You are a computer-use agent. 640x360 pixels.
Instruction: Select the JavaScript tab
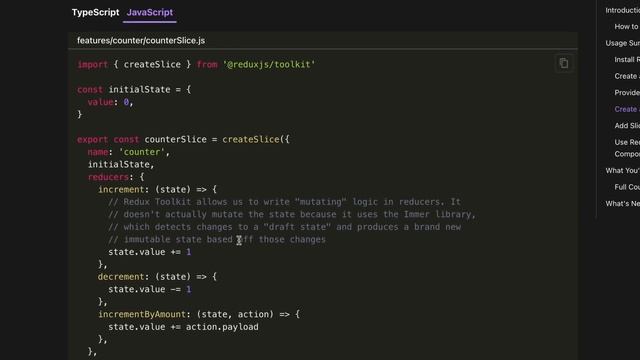[x=150, y=12]
